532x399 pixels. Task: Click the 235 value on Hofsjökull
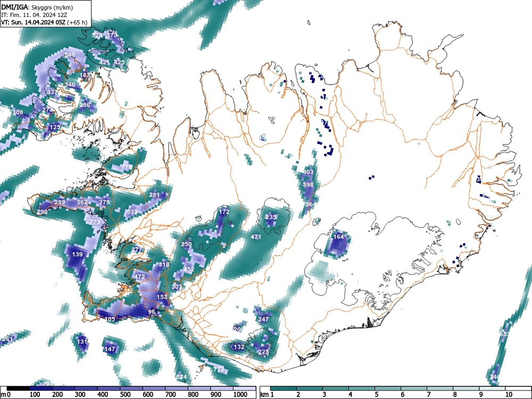pyautogui.click(x=271, y=217)
